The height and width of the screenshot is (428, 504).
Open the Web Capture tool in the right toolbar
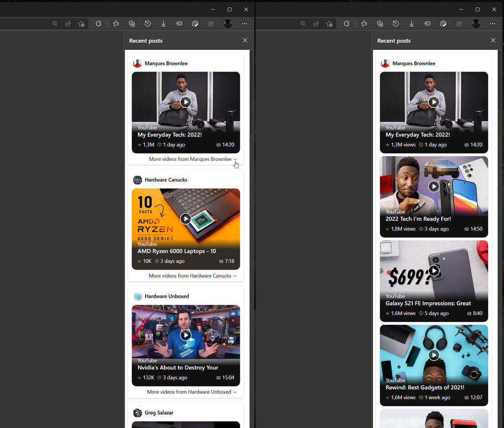[443, 23]
